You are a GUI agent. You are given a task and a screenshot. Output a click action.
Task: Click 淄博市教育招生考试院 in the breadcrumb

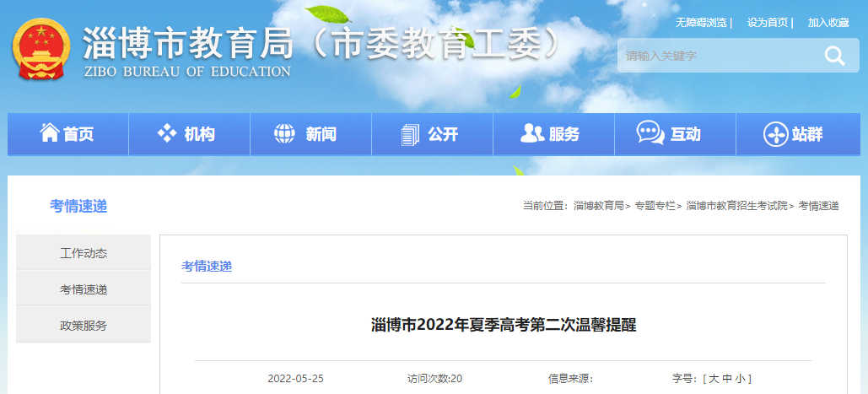click(736, 206)
